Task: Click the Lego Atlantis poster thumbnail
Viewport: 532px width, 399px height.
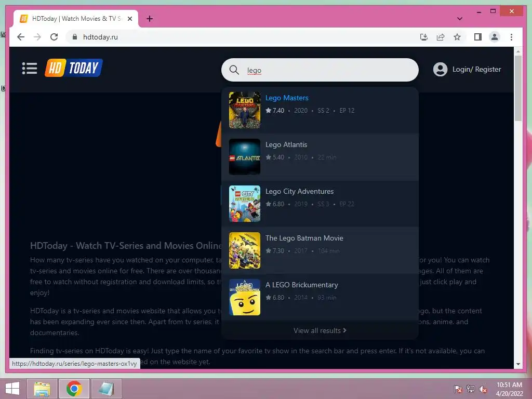Action: point(245,157)
